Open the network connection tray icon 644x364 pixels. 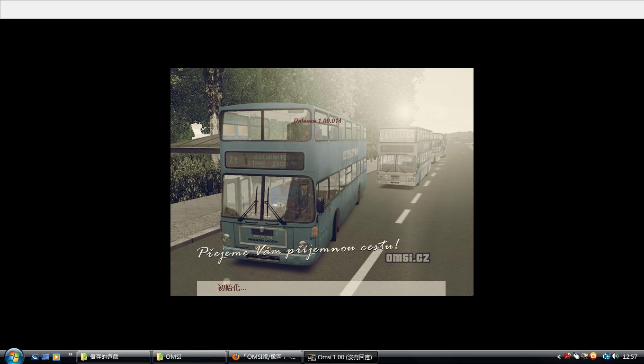coord(606,356)
